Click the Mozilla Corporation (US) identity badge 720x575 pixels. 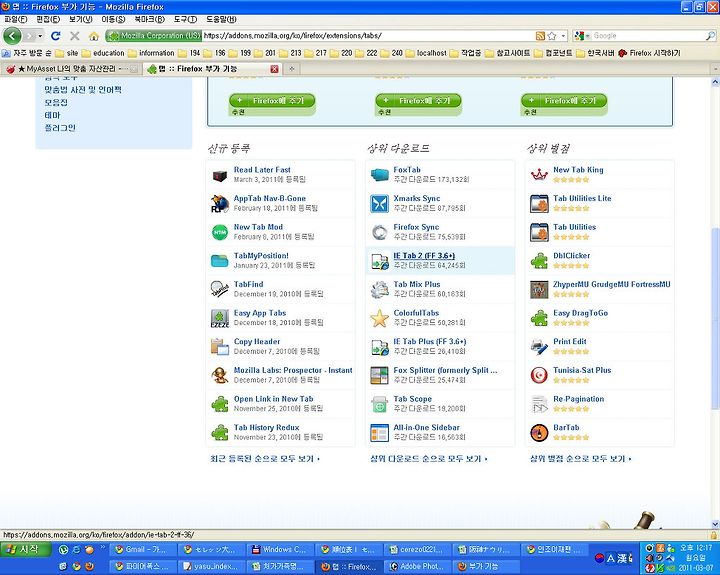(x=154, y=36)
